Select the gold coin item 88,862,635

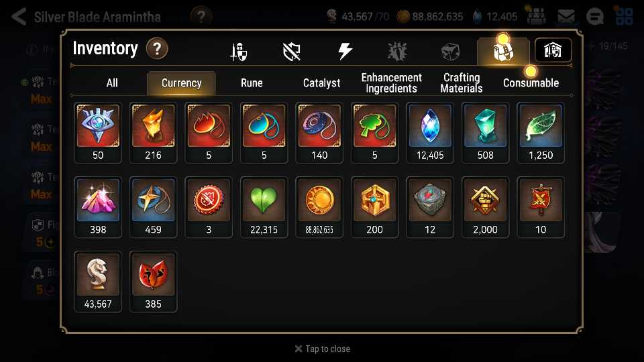319,207
